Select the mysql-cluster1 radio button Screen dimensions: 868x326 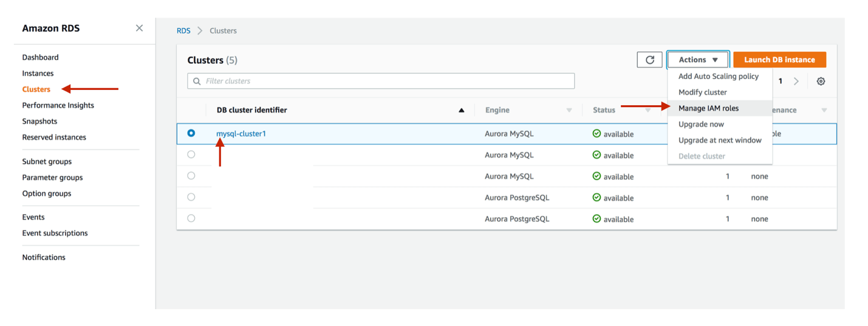coord(191,133)
